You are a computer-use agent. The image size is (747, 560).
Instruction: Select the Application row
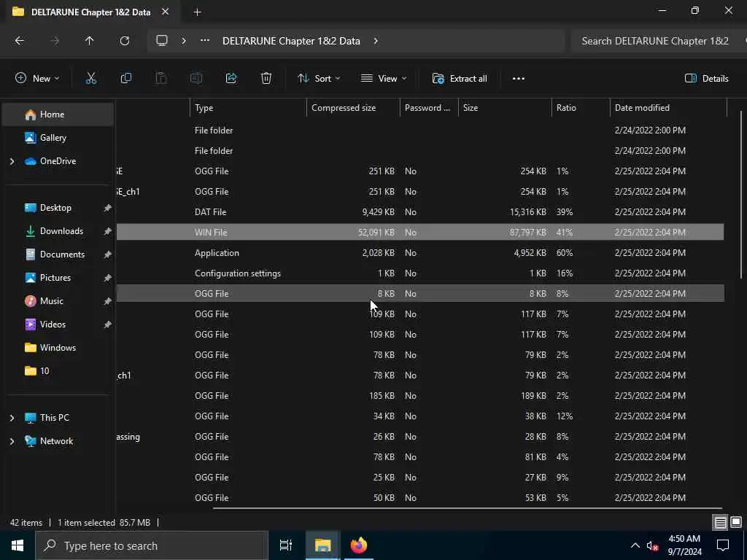coord(420,253)
